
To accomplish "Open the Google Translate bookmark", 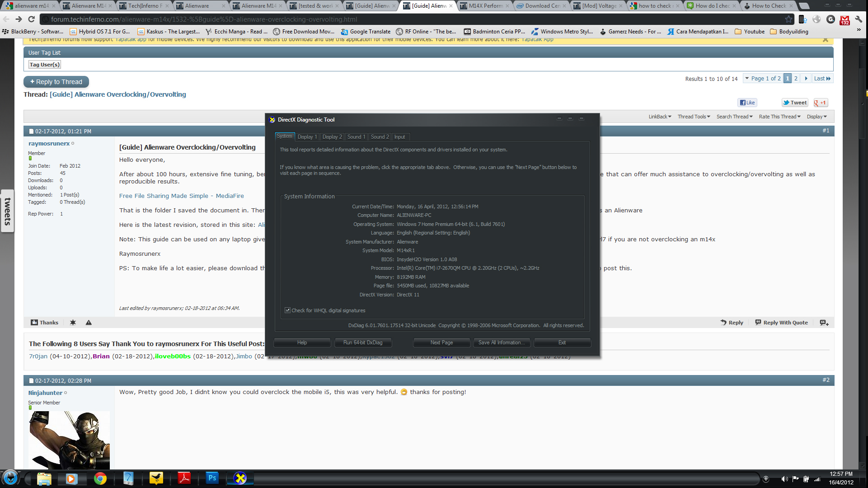I will pyautogui.click(x=366, y=31).
